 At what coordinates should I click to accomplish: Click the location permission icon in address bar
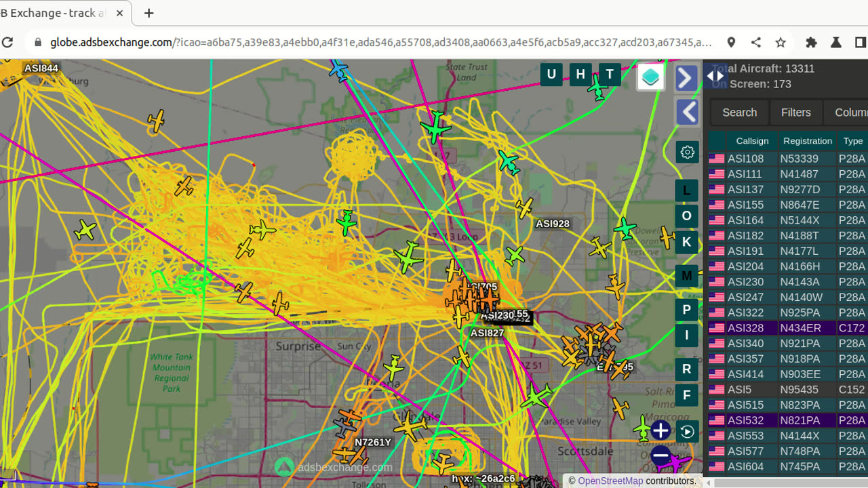pyautogui.click(x=731, y=42)
